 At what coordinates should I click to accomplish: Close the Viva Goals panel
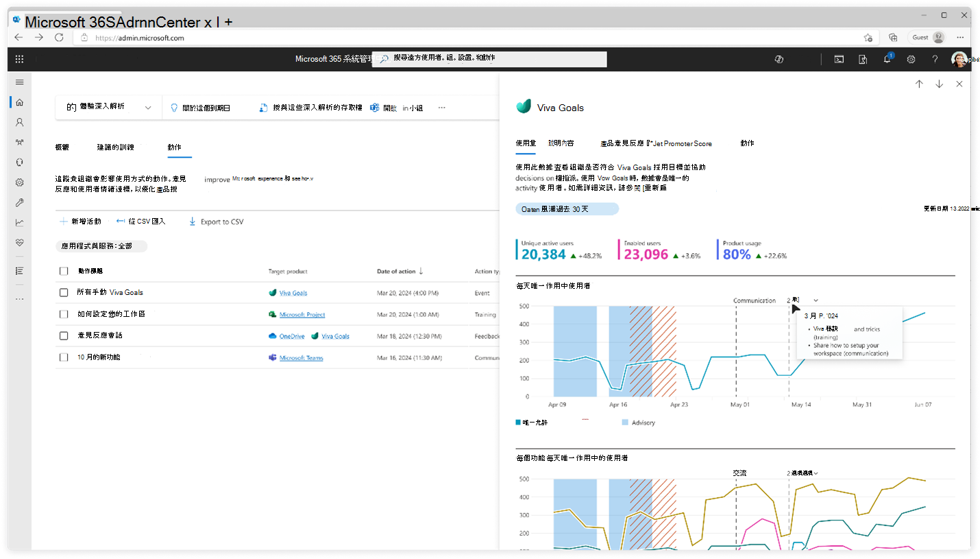tap(959, 84)
